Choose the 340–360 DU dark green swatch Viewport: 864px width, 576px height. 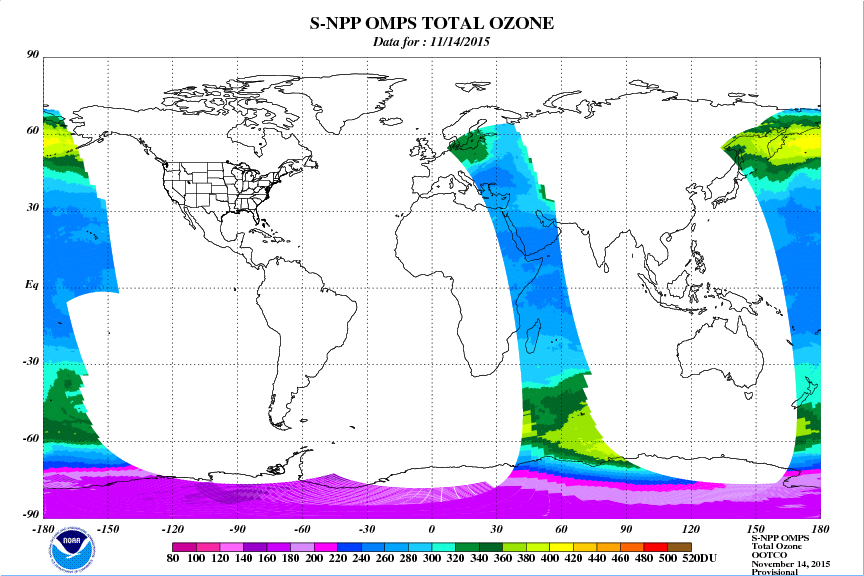pyautogui.click(x=491, y=547)
